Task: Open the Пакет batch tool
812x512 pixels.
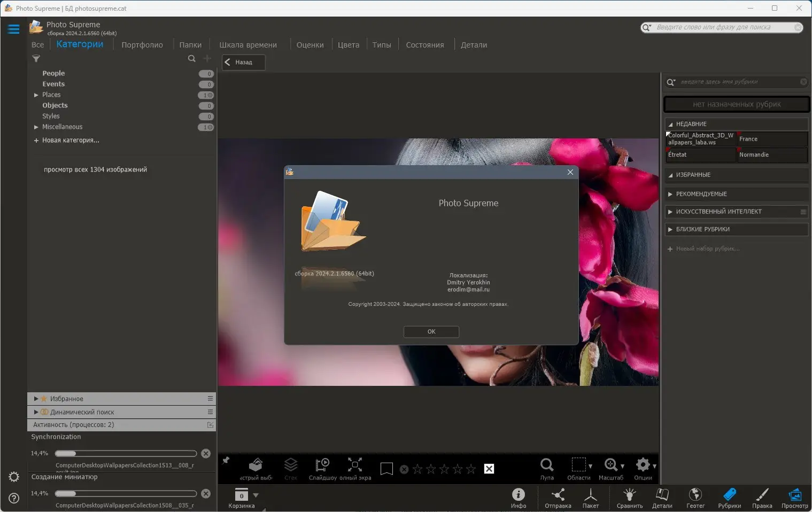Action: coord(591,498)
